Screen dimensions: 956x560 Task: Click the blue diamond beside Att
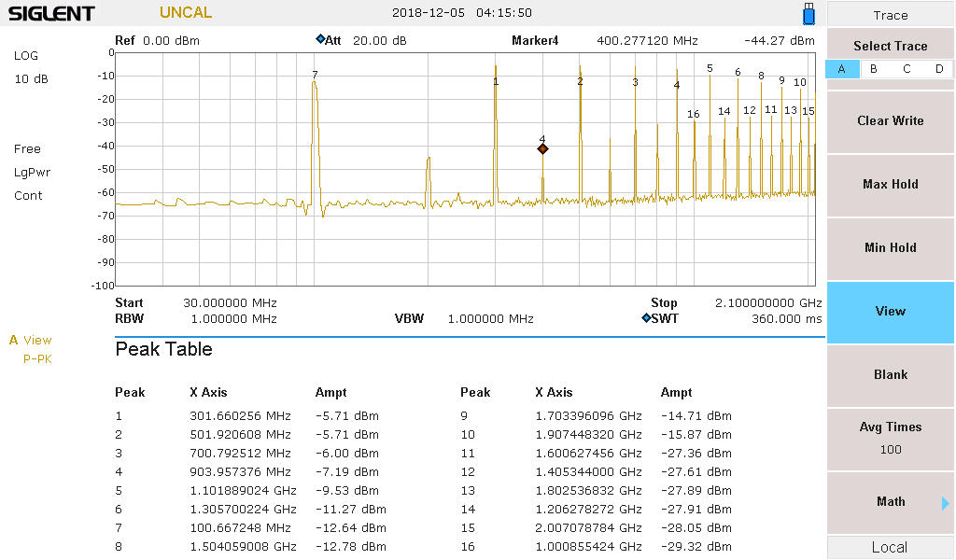(x=320, y=39)
